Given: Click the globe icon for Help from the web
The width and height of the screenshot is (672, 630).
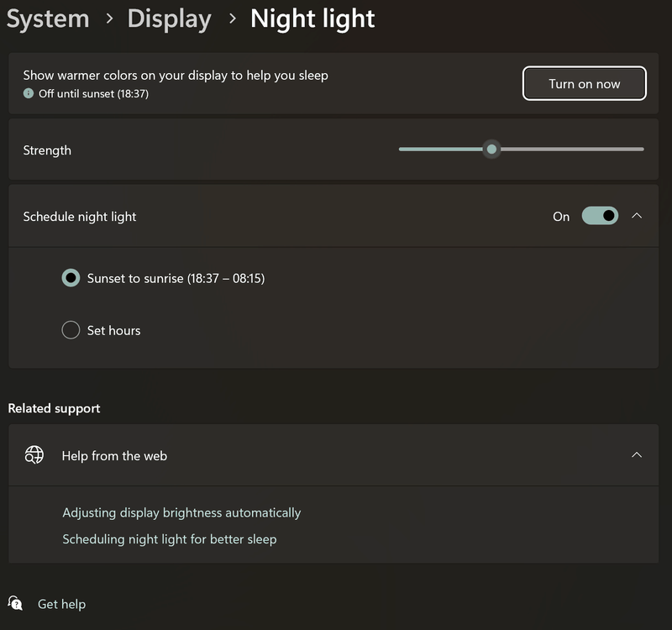Looking at the screenshot, I should point(34,455).
